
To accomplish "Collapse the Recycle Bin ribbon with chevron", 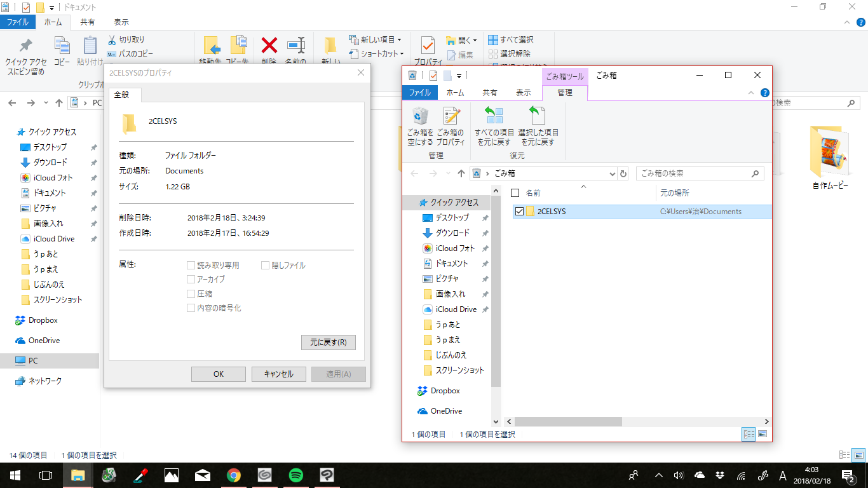I will [751, 93].
